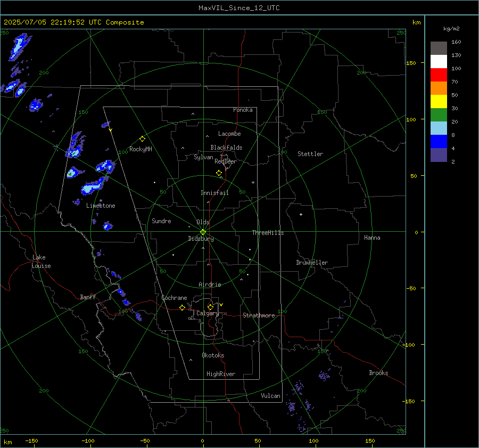Viewport: 479px width, 448px height.
Task: Click the orange 50-70 legend swatch
Action: (439, 88)
